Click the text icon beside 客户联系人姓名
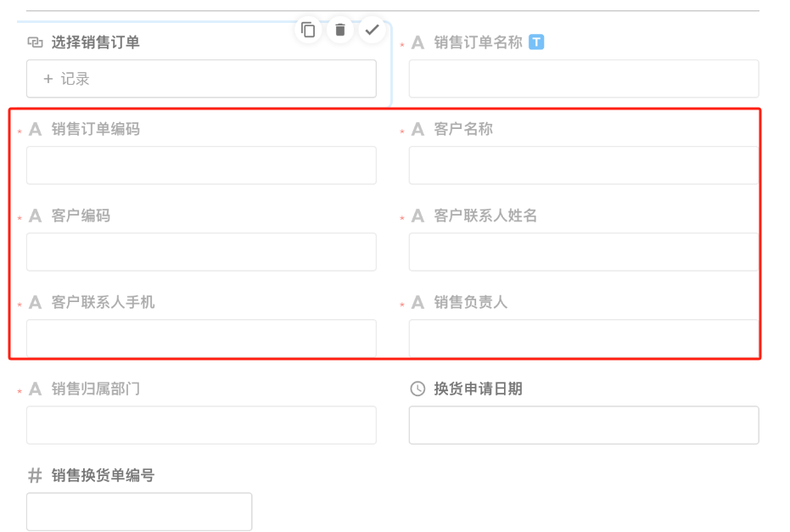The image size is (790, 532). pyautogui.click(x=417, y=216)
